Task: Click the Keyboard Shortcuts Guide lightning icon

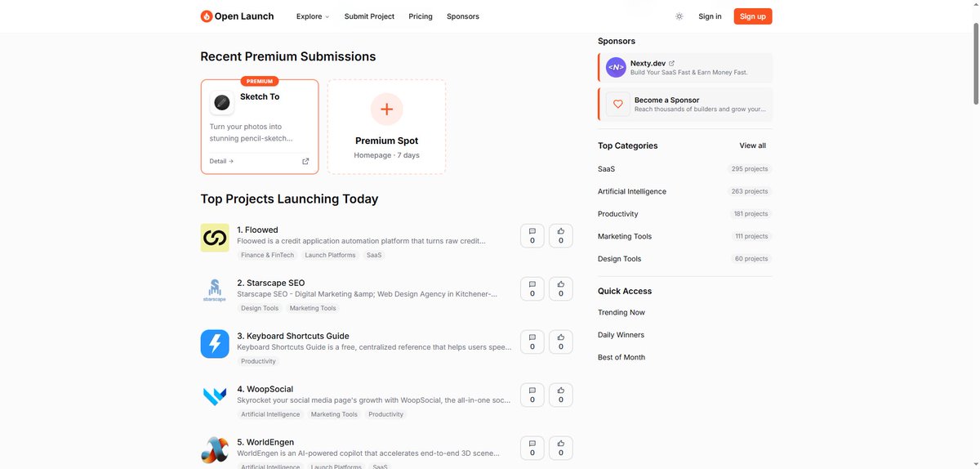Action: pos(215,344)
